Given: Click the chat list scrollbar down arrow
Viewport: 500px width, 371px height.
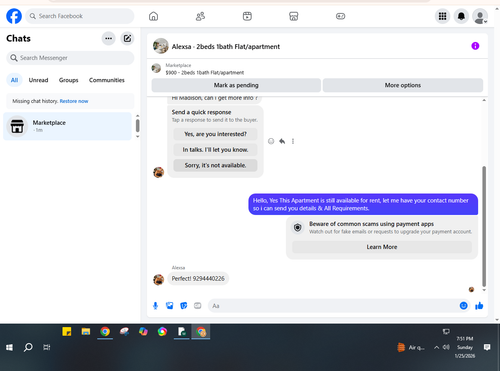Looking at the screenshot, I should 137,137.
